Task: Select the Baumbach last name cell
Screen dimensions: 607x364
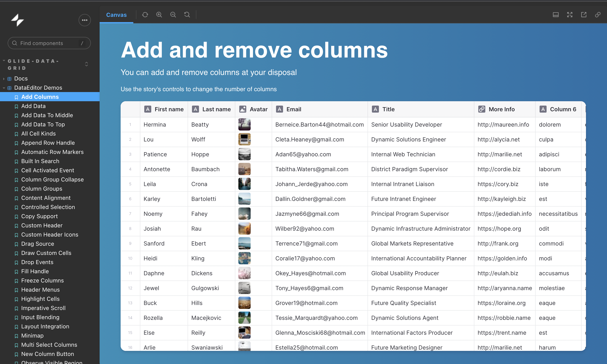Action: pos(211,169)
